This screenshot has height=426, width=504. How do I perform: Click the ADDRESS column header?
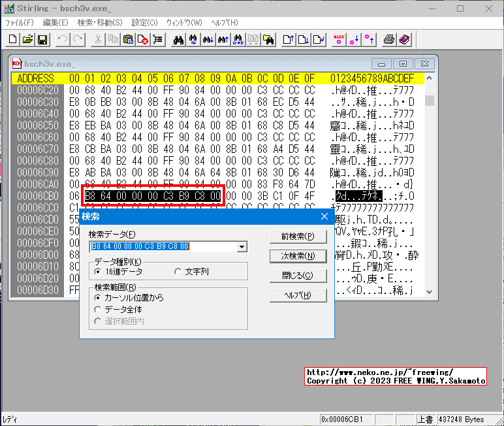(x=35, y=78)
